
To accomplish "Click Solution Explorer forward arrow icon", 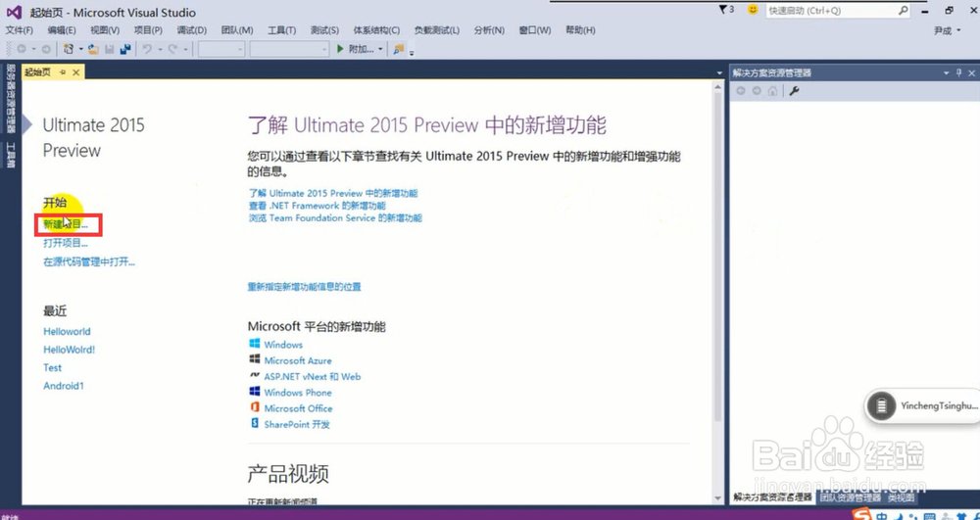I will pyautogui.click(x=757, y=91).
